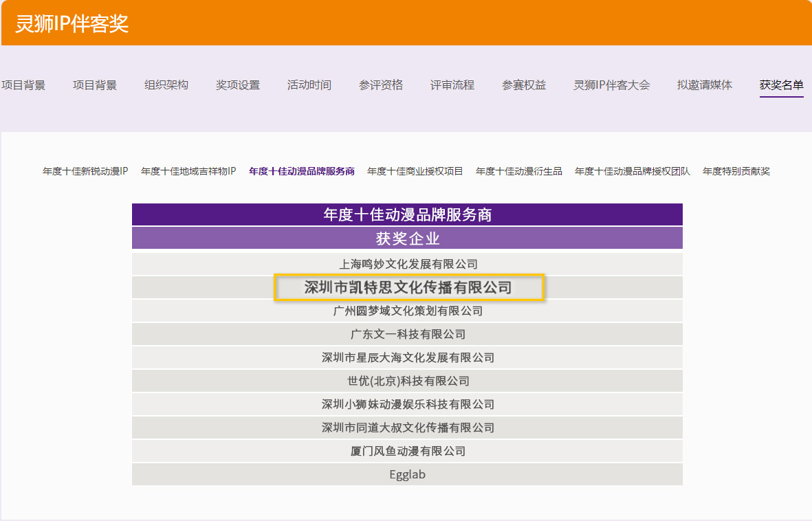Click the 参赛权益 navigation item
Image resolution: width=812 pixels, height=521 pixels.
tap(523, 85)
